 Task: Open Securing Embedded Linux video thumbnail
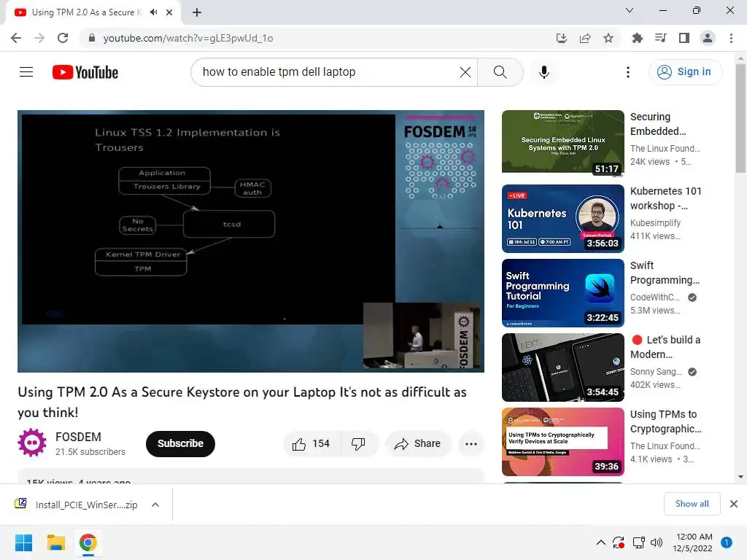pyautogui.click(x=562, y=142)
